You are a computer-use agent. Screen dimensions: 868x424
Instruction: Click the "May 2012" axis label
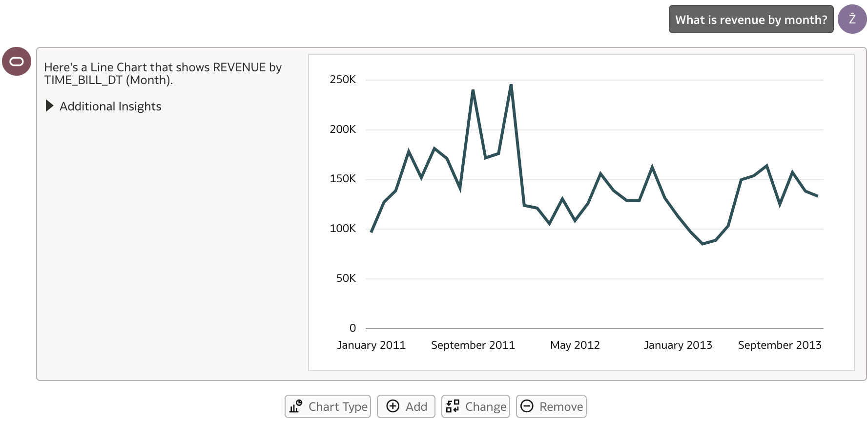[575, 345]
